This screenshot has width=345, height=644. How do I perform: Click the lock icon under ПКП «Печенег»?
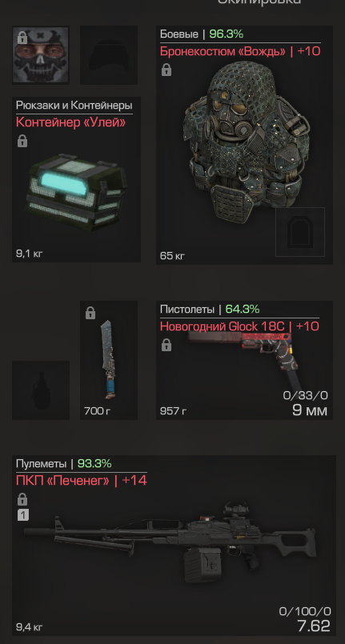(x=22, y=499)
